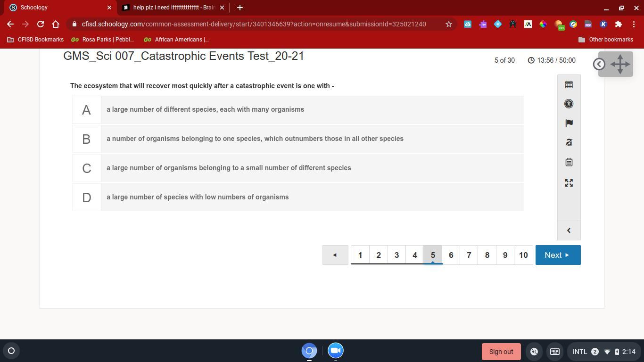Click the circled left-arrow on floating overlay
644x362 pixels.
coord(599,64)
